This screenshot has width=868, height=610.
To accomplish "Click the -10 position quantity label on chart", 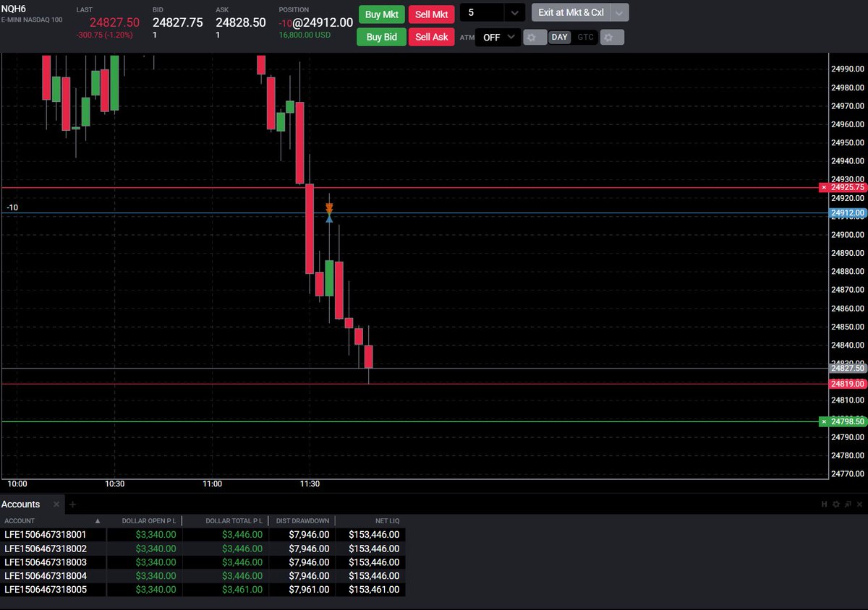I will pos(12,207).
